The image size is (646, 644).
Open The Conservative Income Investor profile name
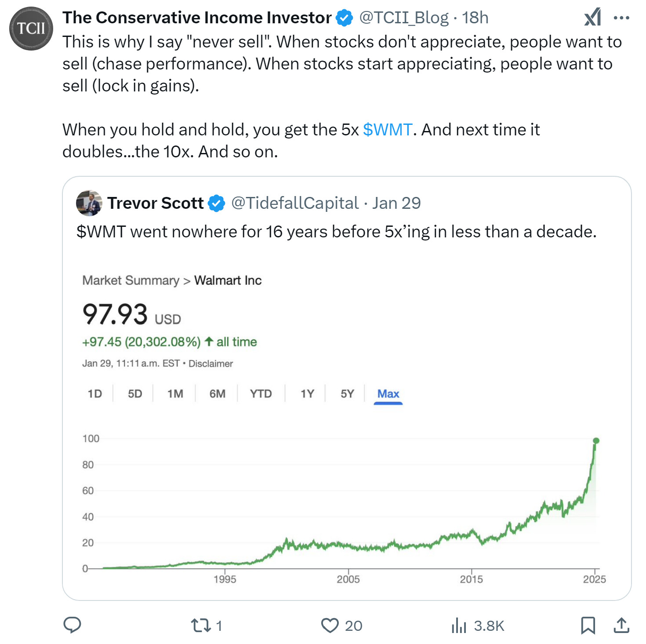(x=197, y=18)
